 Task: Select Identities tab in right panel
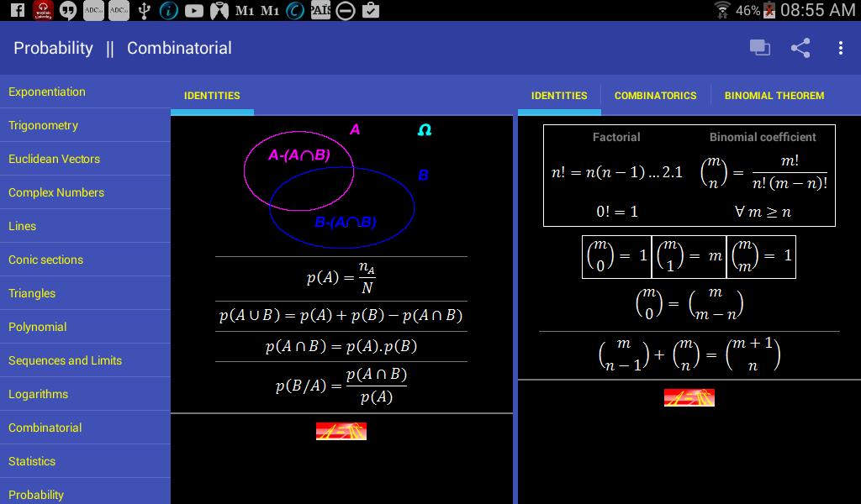click(559, 96)
